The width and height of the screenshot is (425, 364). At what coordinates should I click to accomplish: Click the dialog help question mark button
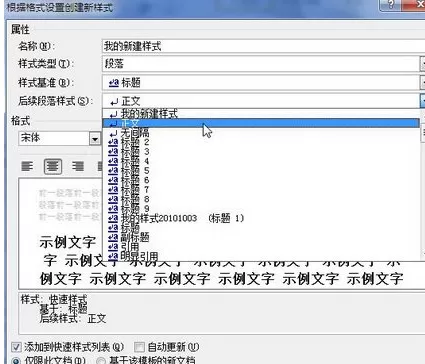point(390,5)
